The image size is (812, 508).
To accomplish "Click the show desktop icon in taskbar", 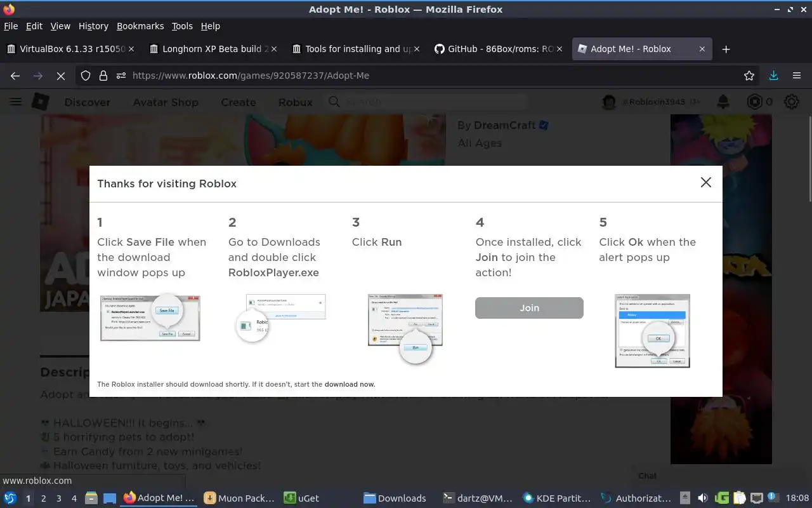I will (110, 498).
